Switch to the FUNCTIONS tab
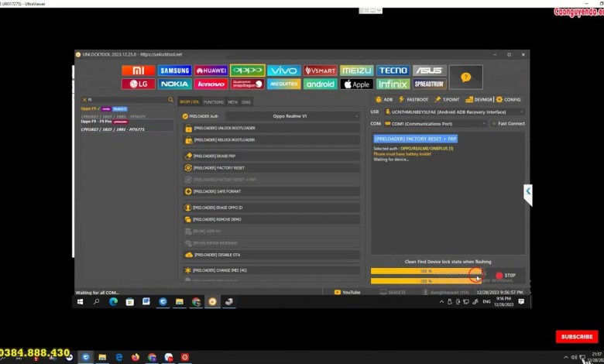 [x=214, y=101]
